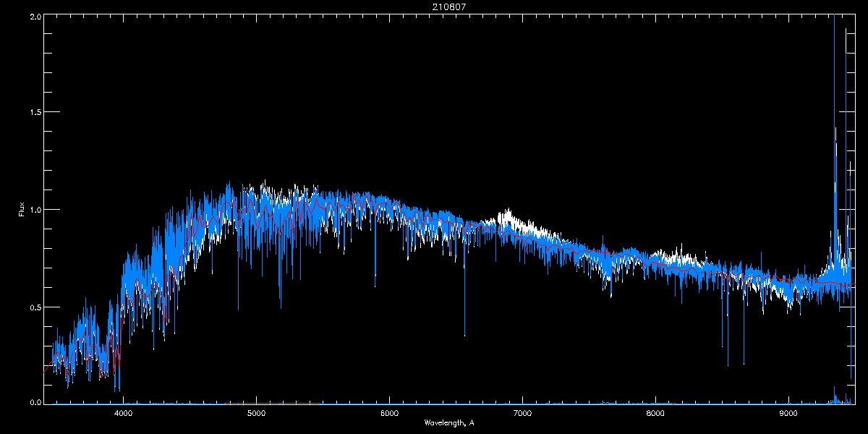Click the 0.5 y-axis tick label

(34, 307)
